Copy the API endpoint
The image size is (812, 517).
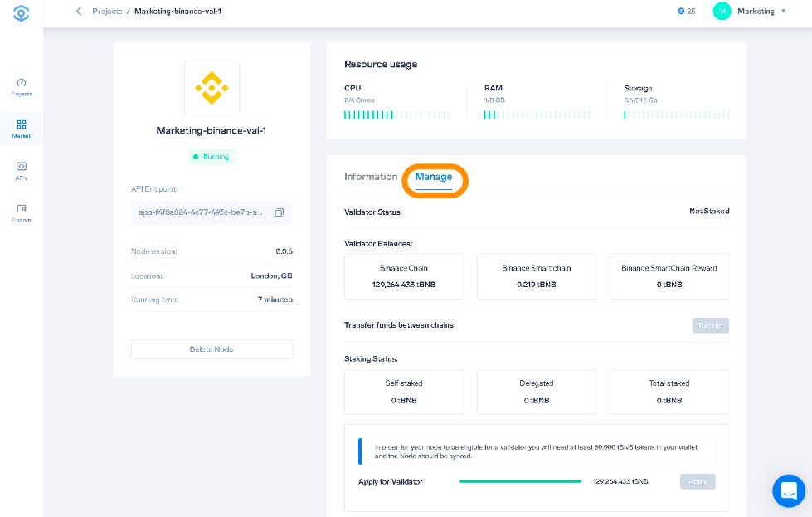280,212
